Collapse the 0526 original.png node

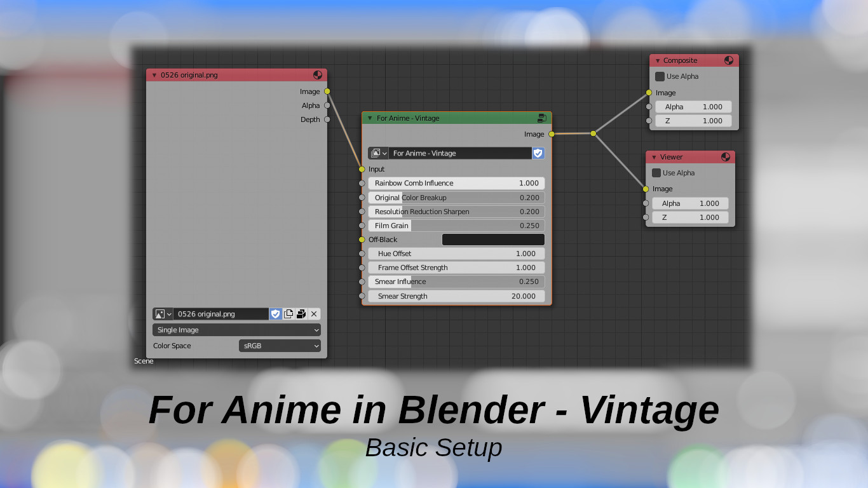tap(154, 74)
